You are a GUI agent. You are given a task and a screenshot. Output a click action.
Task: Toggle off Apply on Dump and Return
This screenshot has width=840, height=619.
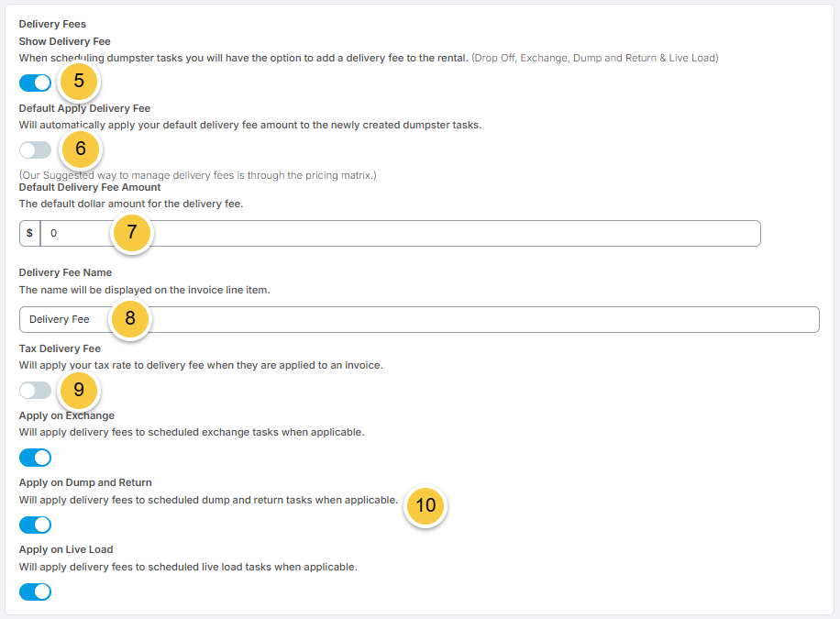point(36,525)
